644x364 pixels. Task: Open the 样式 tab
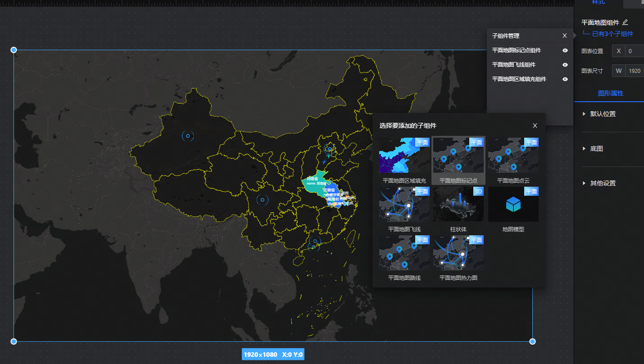pyautogui.click(x=598, y=3)
